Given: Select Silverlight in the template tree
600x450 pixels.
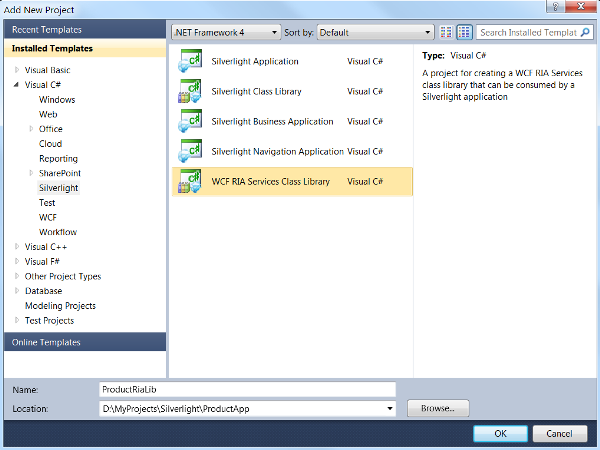Looking at the screenshot, I should [59, 188].
